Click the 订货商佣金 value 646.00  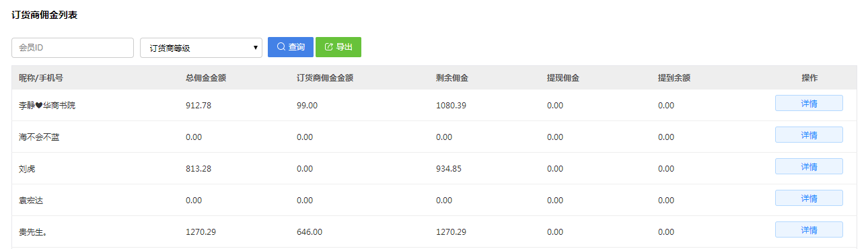click(310, 232)
